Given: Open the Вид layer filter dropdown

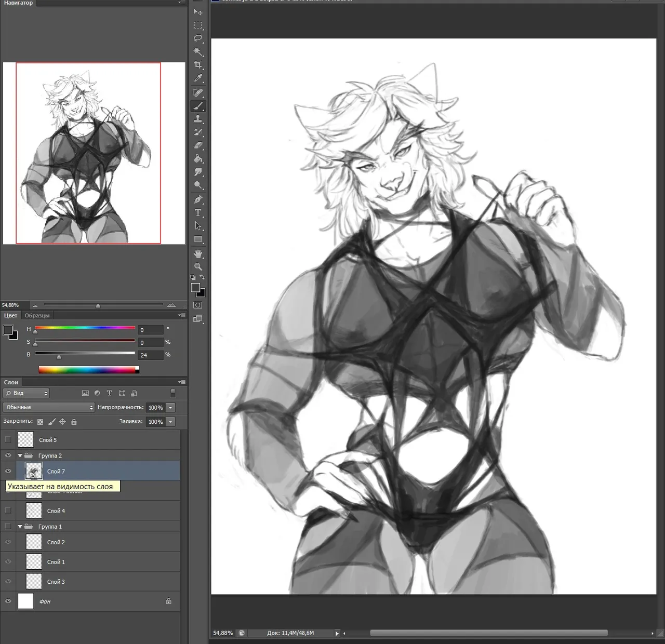Looking at the screenshot, I should tap(26, 393).
